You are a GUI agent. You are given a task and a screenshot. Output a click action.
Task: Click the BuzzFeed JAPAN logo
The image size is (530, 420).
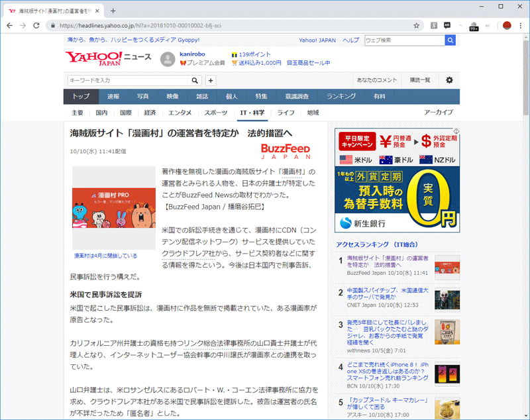pyautogui.click(x=286, y=152)
